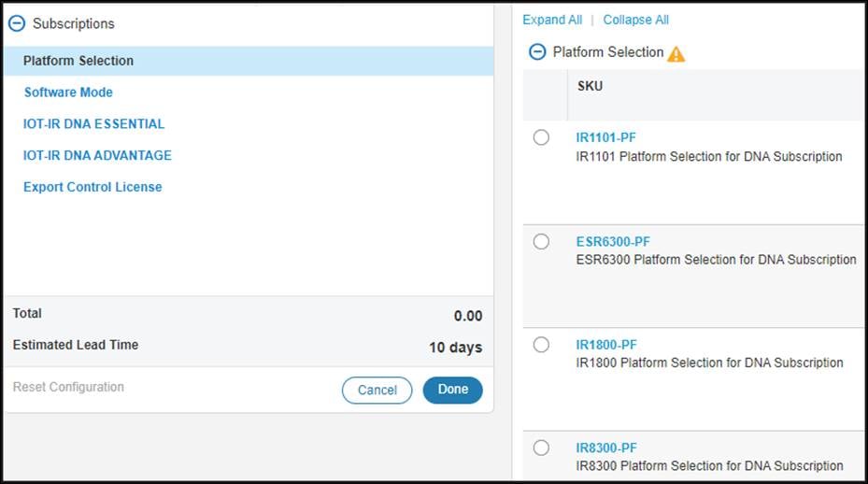Click the Collapse All link
Image resolution: width=868 pixels, height=484 pixels.
[x=636, y=20]
